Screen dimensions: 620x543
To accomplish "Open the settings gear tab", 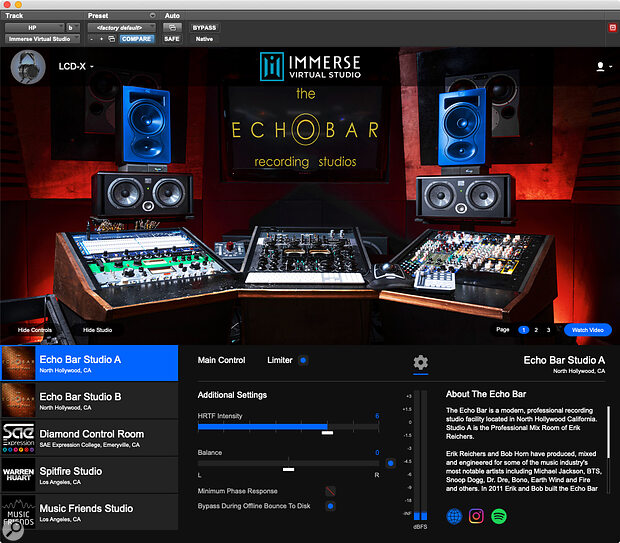I will tap(420, 362).
